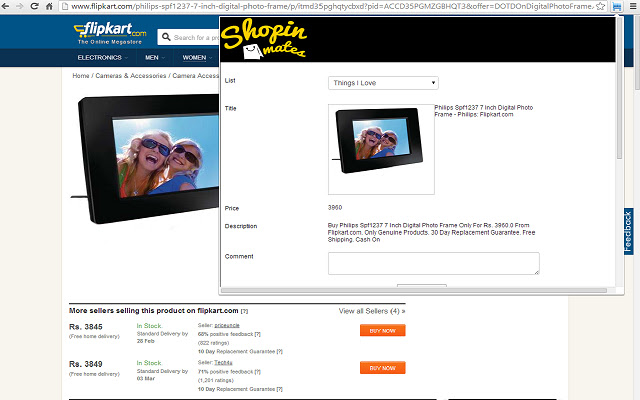
Task: Click the Home breadcrumb link
Action: [81, 76]
